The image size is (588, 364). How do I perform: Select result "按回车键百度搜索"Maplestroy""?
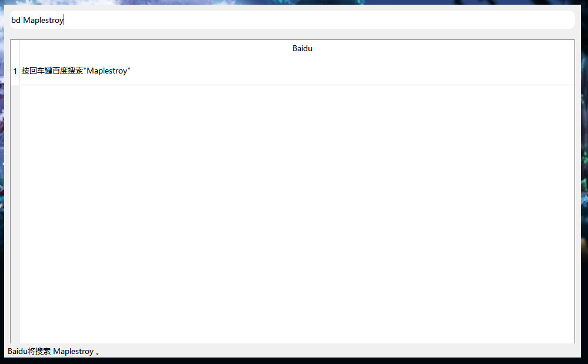[x=297, y=71]
